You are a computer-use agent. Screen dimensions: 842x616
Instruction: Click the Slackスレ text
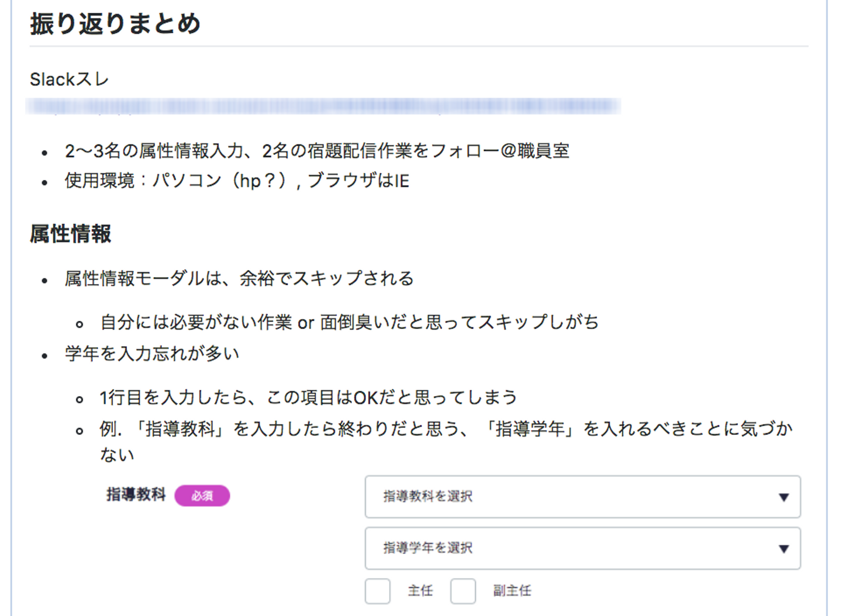(x=69, y=79)
